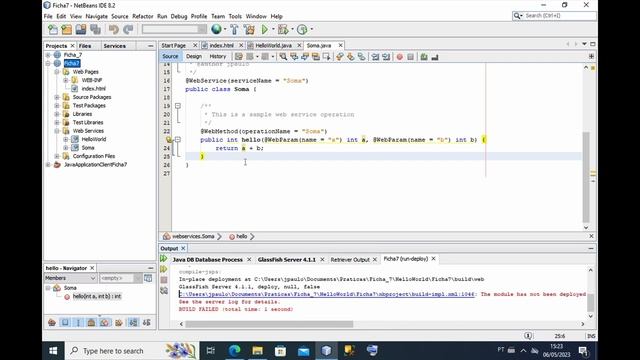Click the red Start Macro Recording icon
Viewport: 640px width, 360px height.
[400, 57]
